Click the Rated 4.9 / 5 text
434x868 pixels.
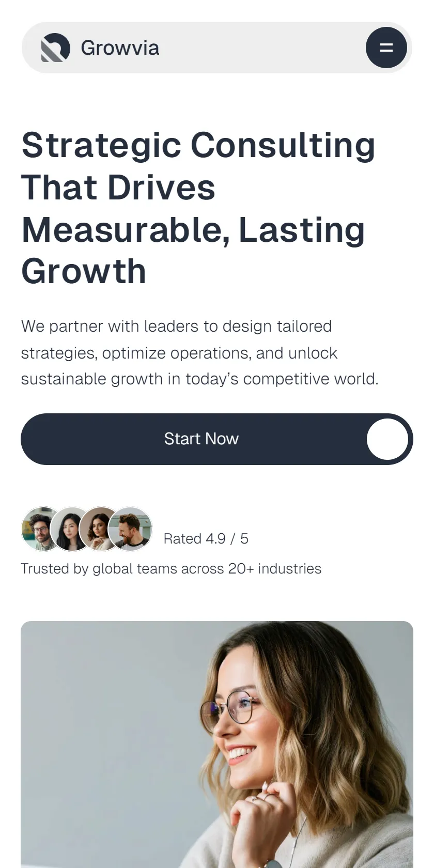point(206,539)
